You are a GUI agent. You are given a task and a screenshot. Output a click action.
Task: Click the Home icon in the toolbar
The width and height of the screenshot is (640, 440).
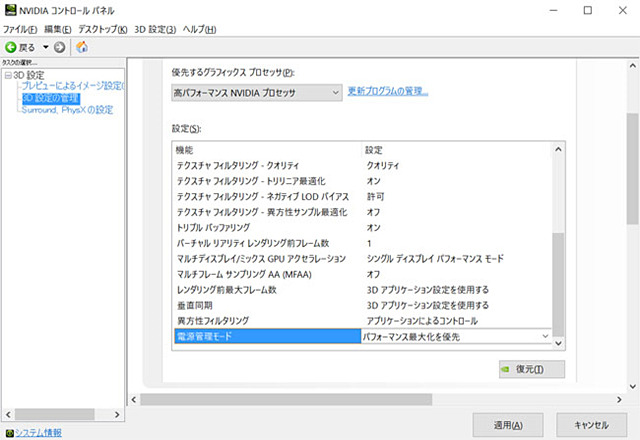point(82,47)
